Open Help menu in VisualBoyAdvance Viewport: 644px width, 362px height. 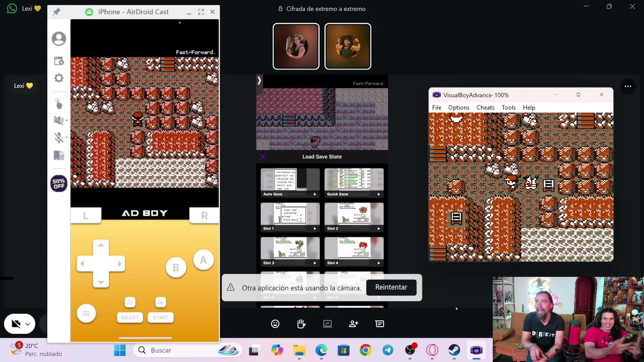pos(529,108)
